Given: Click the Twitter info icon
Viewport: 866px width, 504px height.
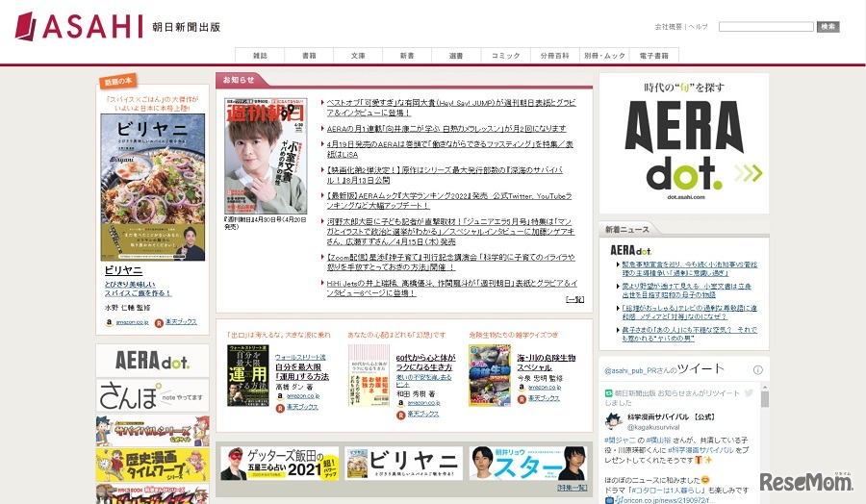Looking at the screenshot, I should click(758, 370).
